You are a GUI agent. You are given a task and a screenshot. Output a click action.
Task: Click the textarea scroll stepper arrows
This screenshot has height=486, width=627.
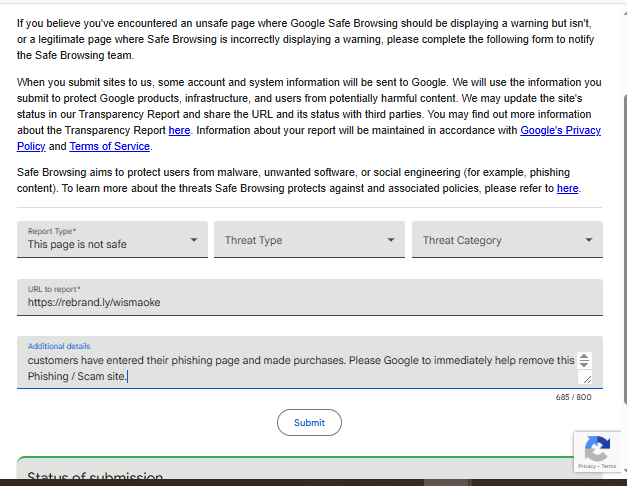(x=584, y=360)
